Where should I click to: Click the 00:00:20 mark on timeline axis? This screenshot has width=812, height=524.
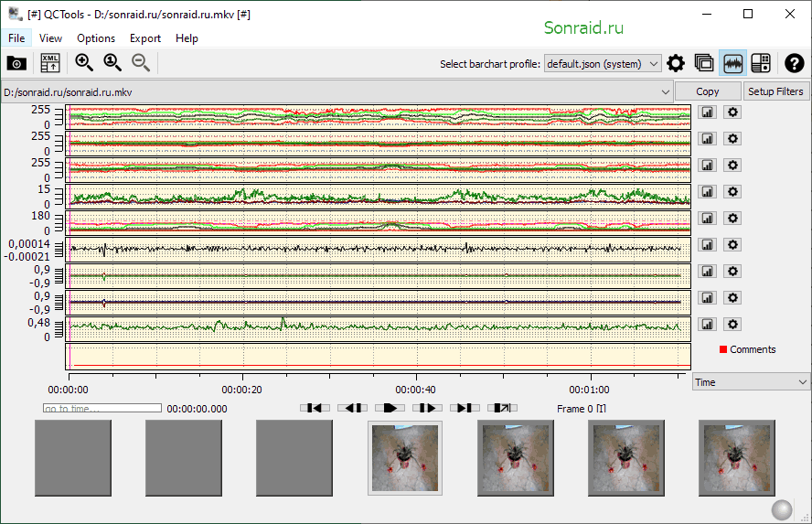tap(241, 390)
